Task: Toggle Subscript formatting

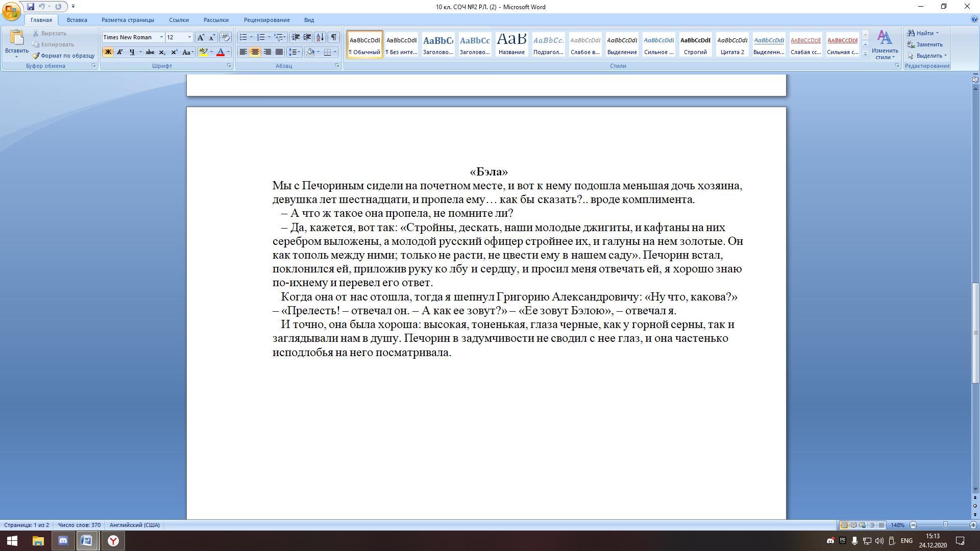Action: [162, 52]
